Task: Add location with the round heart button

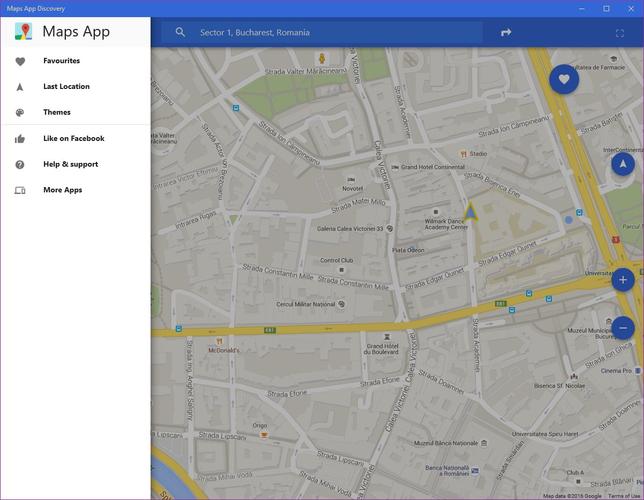Action: pyautogui.click(x=564, y=79)
